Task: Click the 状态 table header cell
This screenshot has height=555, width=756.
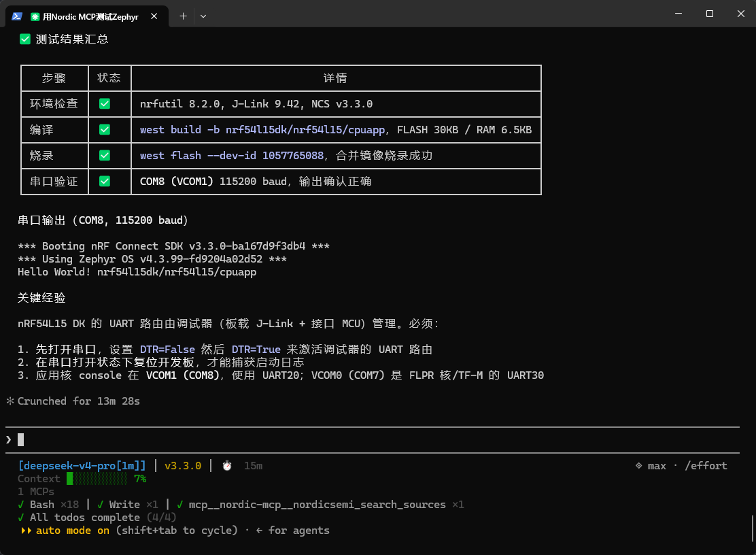Action: pos(109,78)
